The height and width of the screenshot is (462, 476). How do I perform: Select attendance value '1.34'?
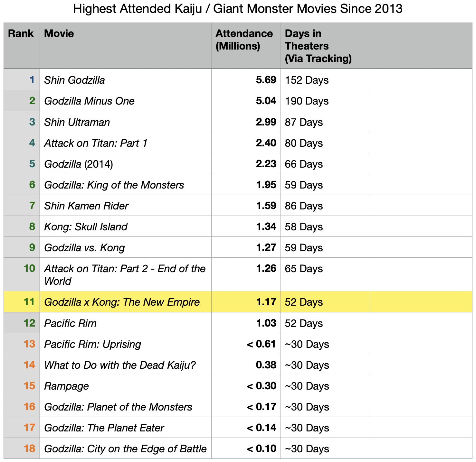[x=266, y=226]
